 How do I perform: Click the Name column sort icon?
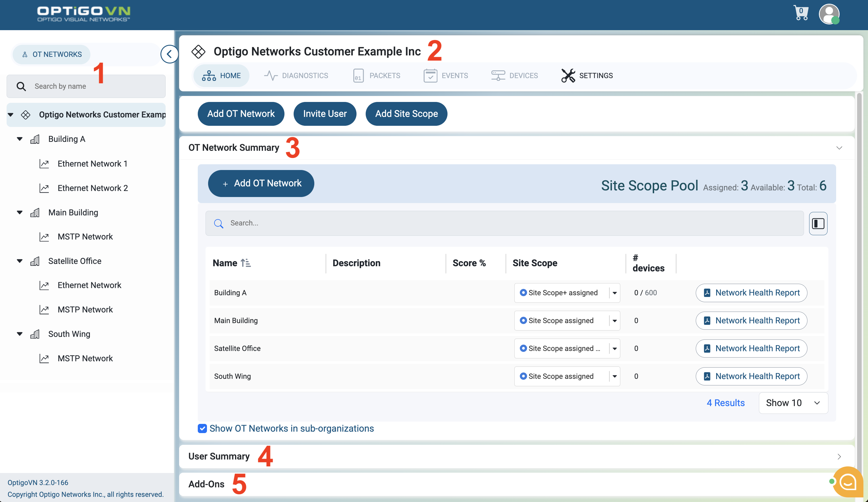click(246, 263)
